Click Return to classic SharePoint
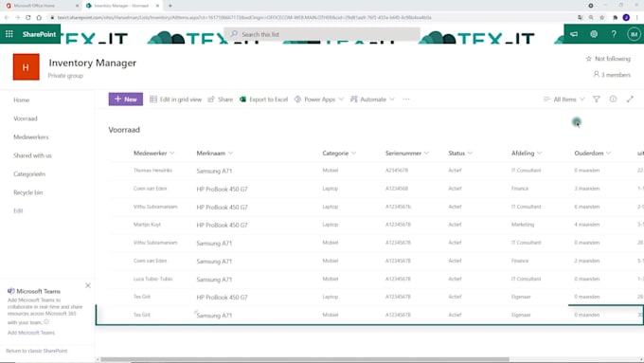 tap(37, 351)
